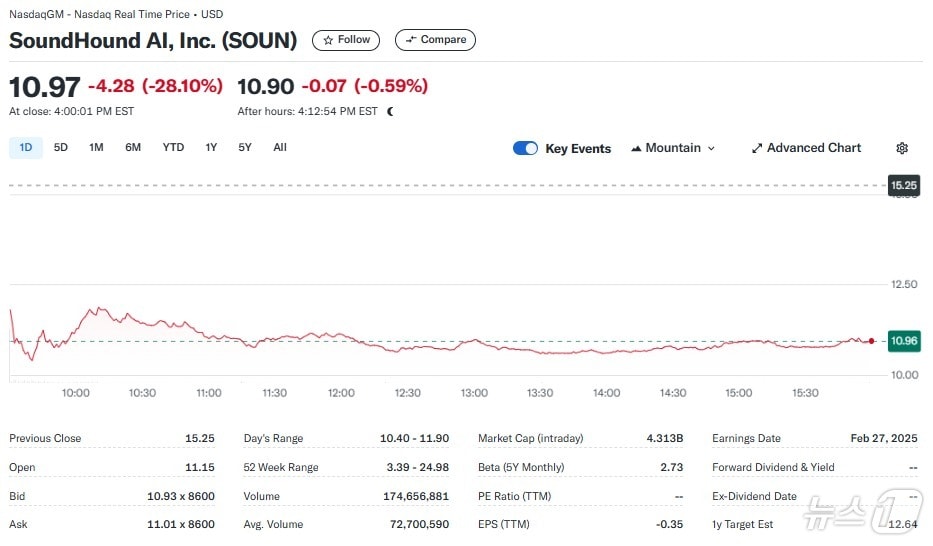Click the PE Ratio (TTM) label
The width and height of the screenshot is (933, 546).
coord(515,496)
